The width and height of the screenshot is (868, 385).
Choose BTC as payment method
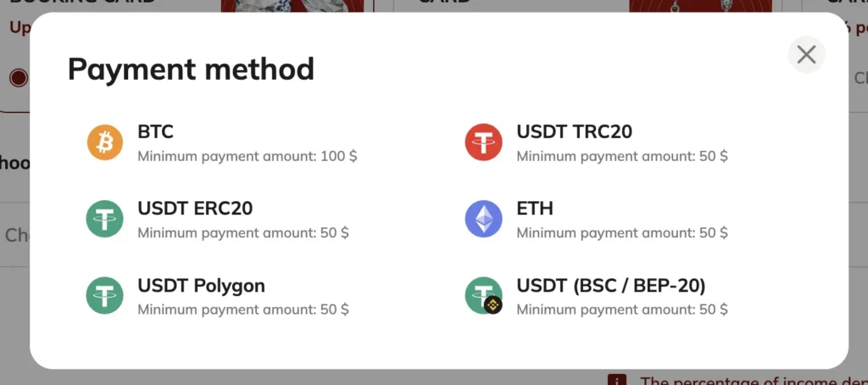[156, 132]
